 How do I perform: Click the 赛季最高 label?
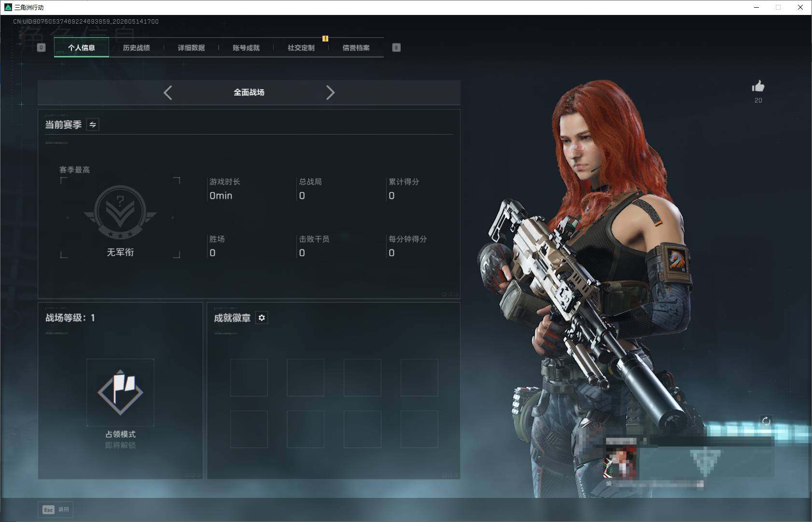click(x=74, y=170)
